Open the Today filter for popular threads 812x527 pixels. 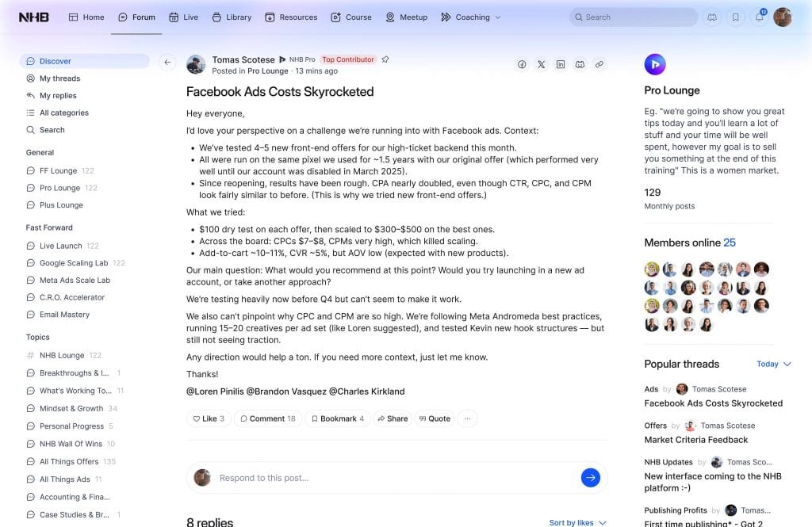coord(774,364)
